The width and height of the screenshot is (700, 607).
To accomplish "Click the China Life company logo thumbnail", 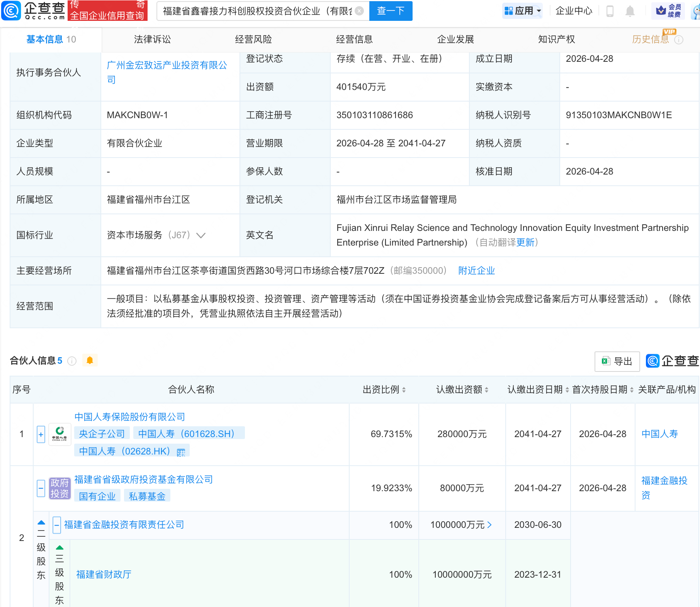I will tap(59, 434).
